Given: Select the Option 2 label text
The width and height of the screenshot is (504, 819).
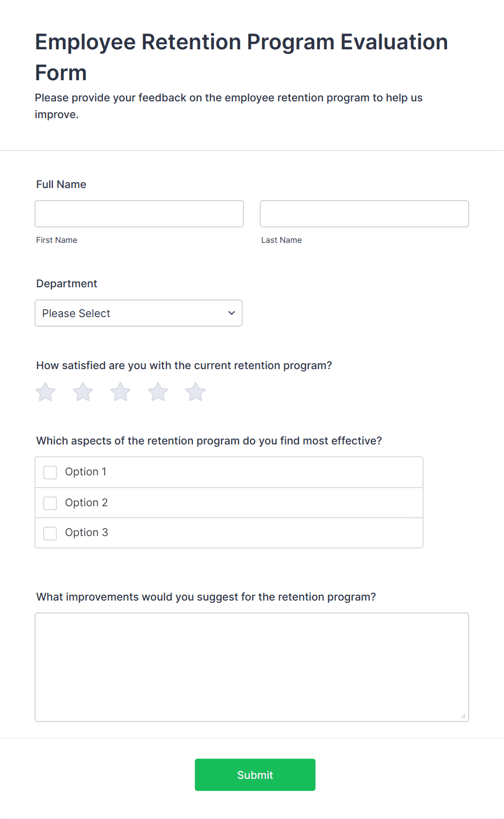Looking at the screenshot, I should [x=86, y=502].
